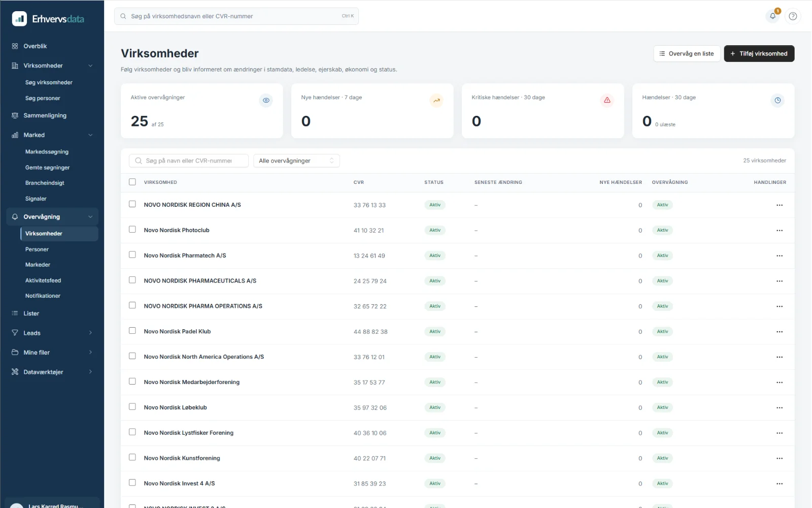Tick the select-all checkbox in table header
The height and width of the screenshot is (508, 812).
point(132,182)
